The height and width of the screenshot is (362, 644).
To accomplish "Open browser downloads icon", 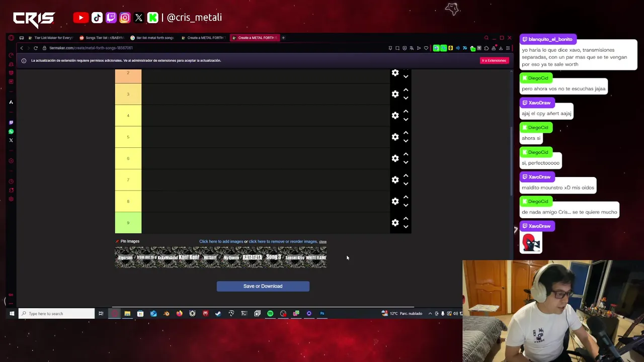I will point(501,48).
